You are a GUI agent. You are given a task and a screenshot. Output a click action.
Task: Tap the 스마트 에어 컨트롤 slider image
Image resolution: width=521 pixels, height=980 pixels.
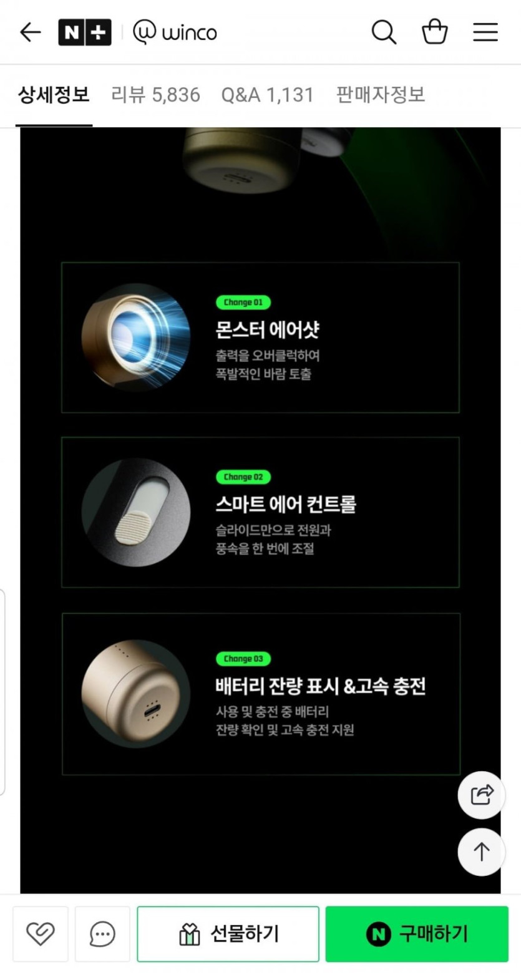click(x=136, y=512)
